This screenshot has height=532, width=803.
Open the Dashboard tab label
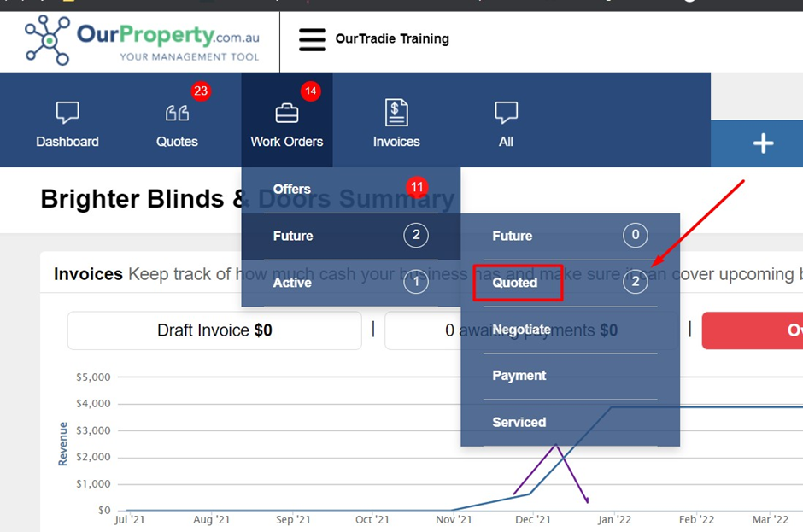tap(67, 142)
